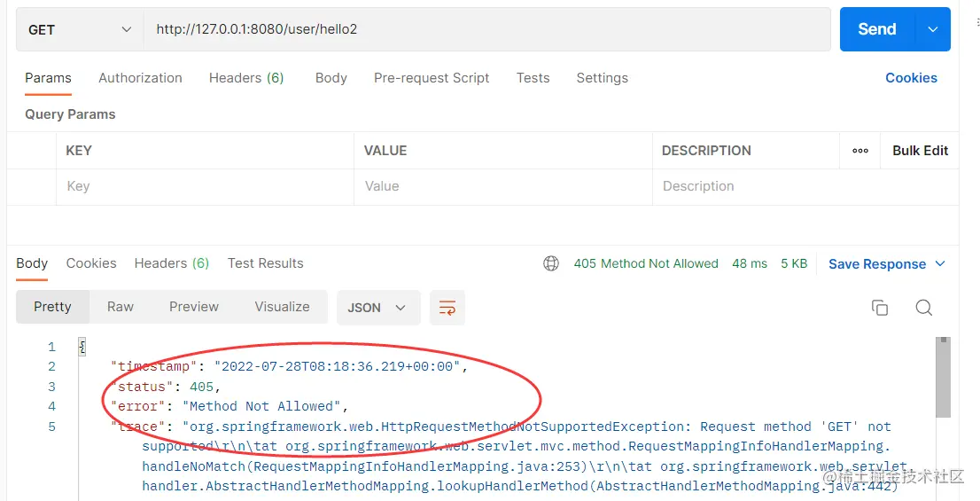
Task: Open the response Headers (6) tab
Action: pos(172,263)
